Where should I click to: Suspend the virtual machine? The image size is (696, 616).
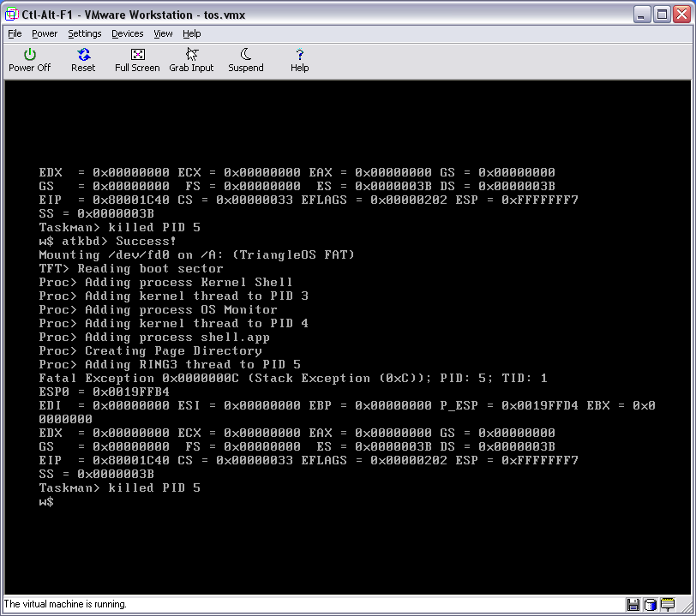[x=246, y=60]
